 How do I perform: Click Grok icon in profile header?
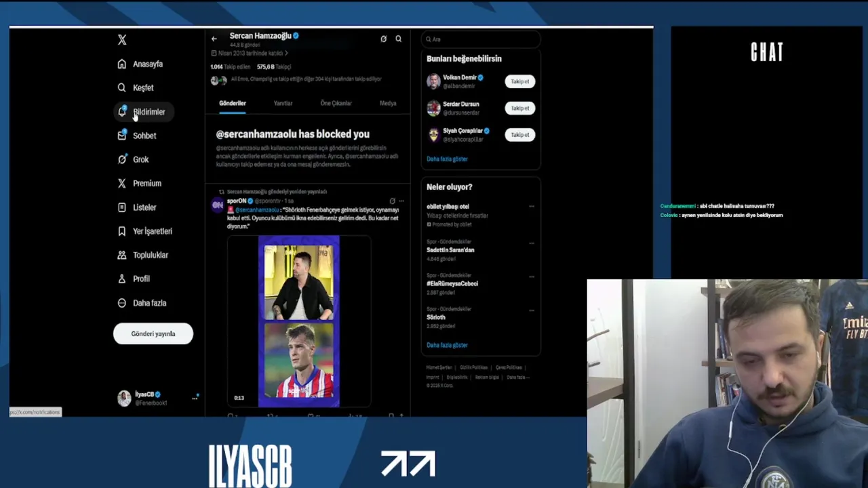383,39
